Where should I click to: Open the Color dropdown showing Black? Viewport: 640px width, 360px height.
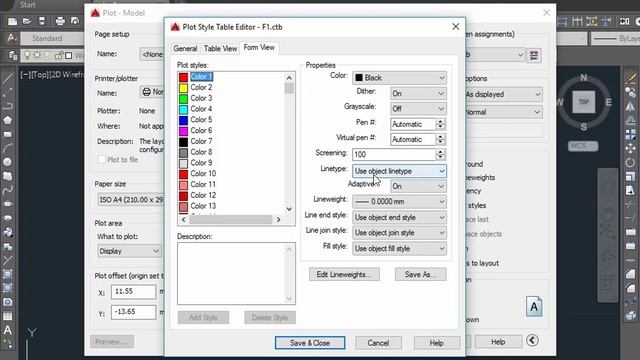tap(399, 78)
